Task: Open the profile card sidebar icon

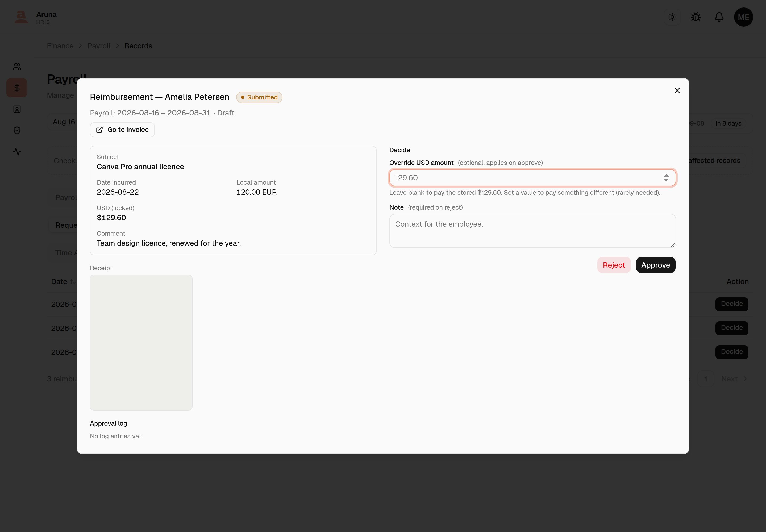Action: pos(17,109)
